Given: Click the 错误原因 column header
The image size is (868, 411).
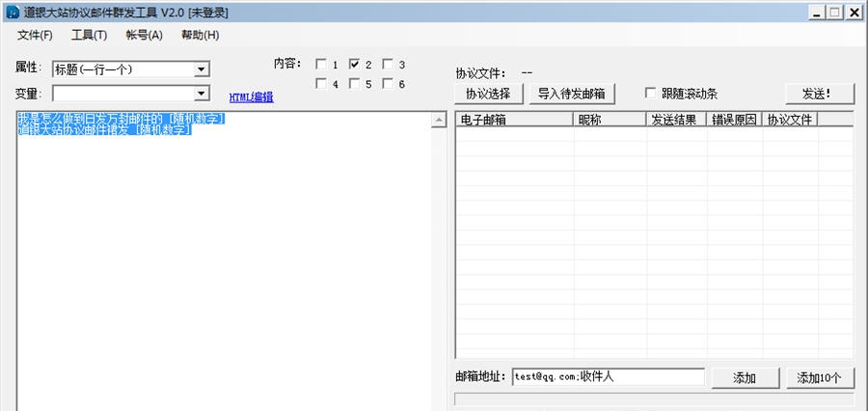Looking at the screenshot, I should 735,120.
